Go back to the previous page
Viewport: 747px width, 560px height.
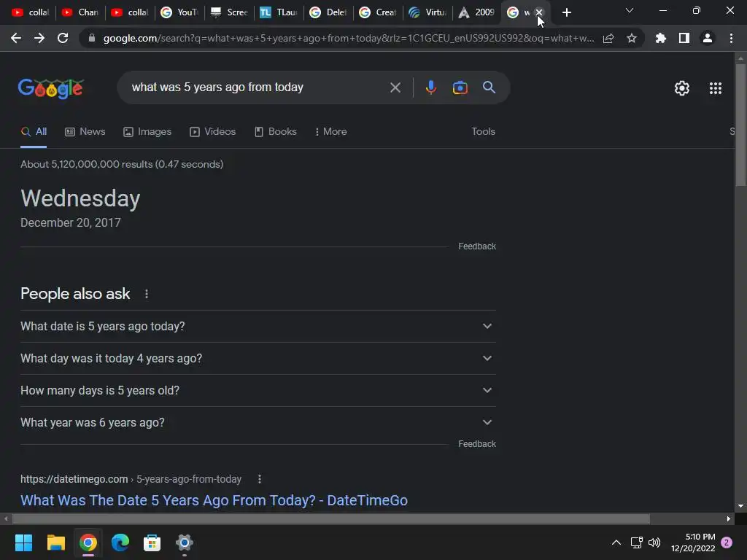(x=16, y=38)
